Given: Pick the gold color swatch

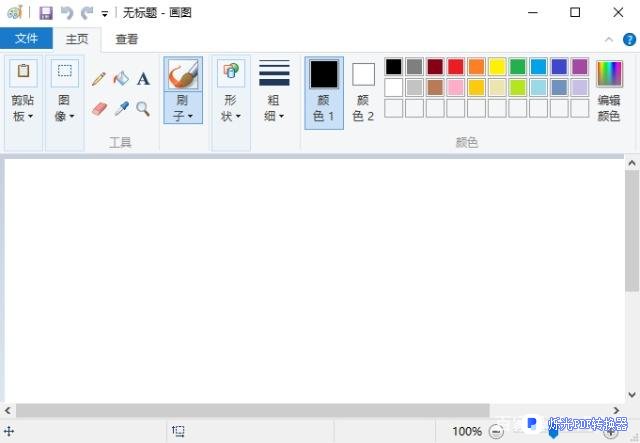Looking at the screenshot, I should coord(476,87).
